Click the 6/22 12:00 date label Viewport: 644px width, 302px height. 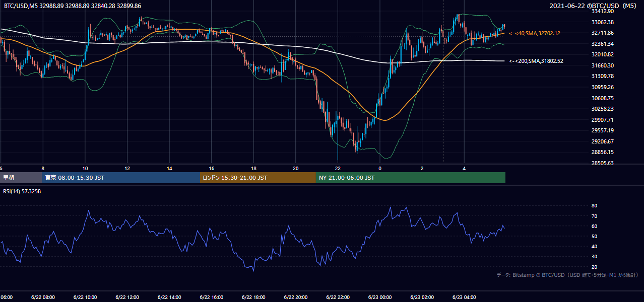127,297
